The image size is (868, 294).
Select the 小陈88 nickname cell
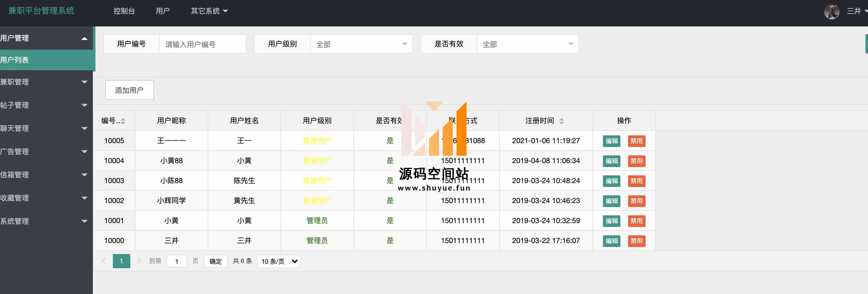[172, 181]
